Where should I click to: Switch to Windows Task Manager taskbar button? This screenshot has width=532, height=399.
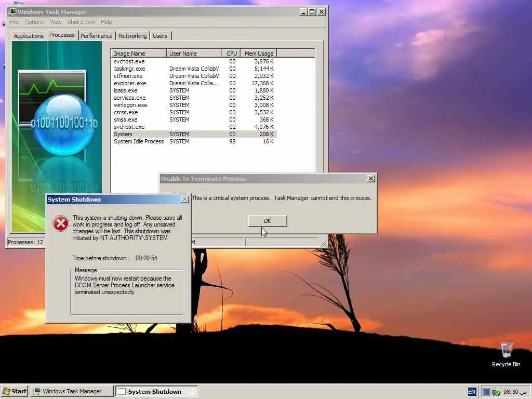(72, 391)
